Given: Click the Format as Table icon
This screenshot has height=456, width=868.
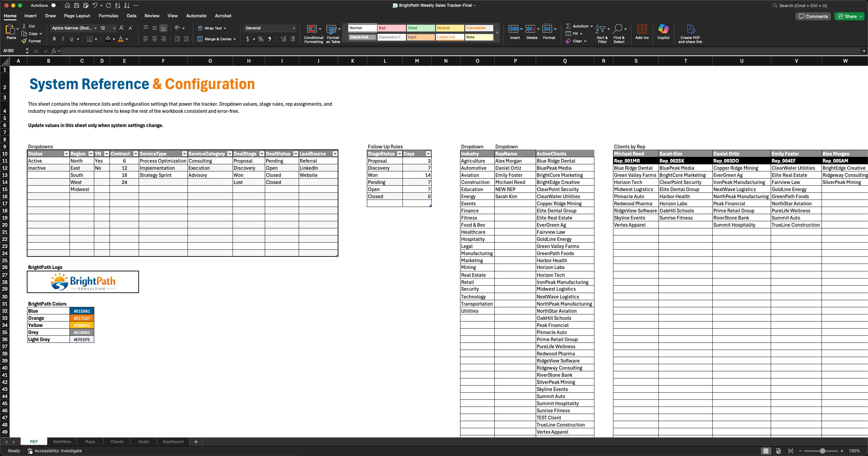Looking at the screenshot, I should pyautogui.click(x=331, y=29).
